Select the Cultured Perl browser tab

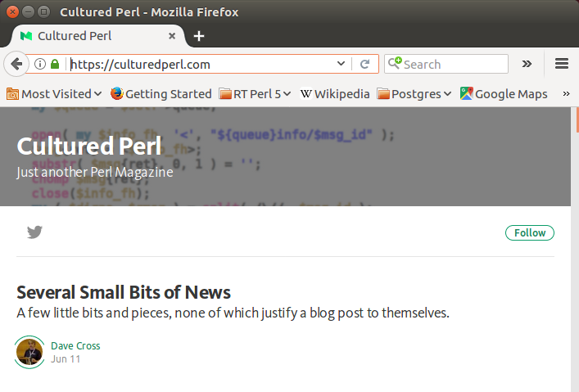click(x=90, y=36)
